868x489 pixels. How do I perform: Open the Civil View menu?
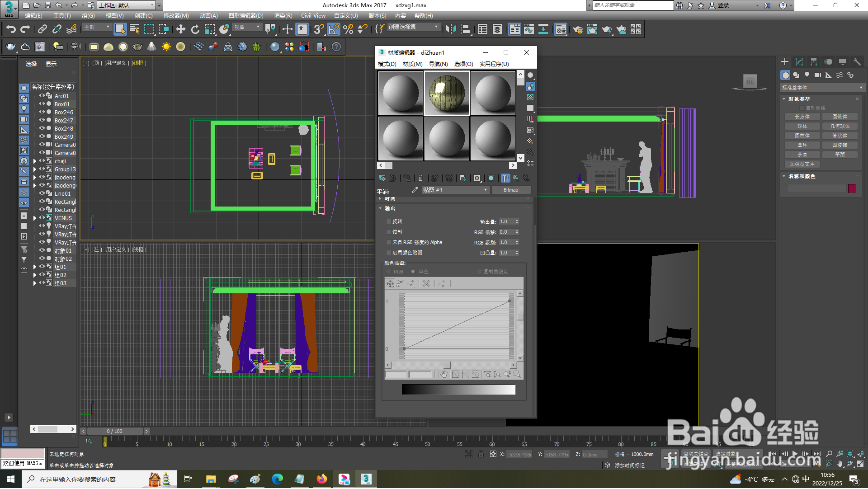pos(313,16)
